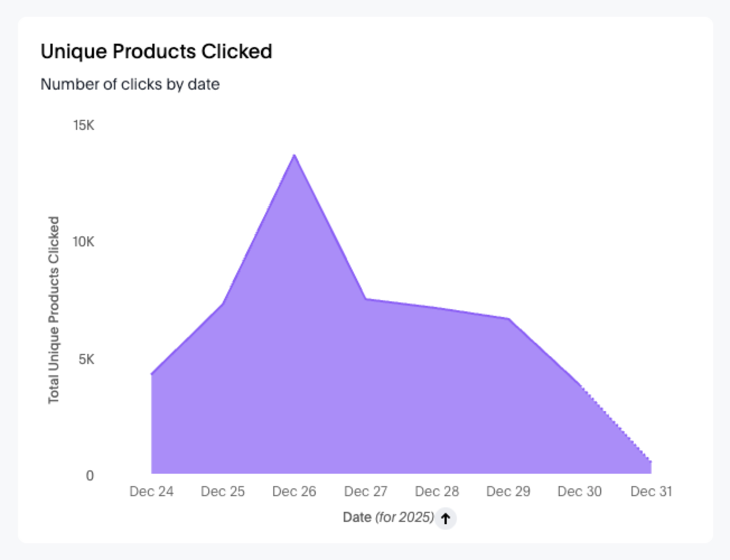Click the area line point above Dec 29
The width and height of the screenshot is (730, 560).
pos(509,319)
